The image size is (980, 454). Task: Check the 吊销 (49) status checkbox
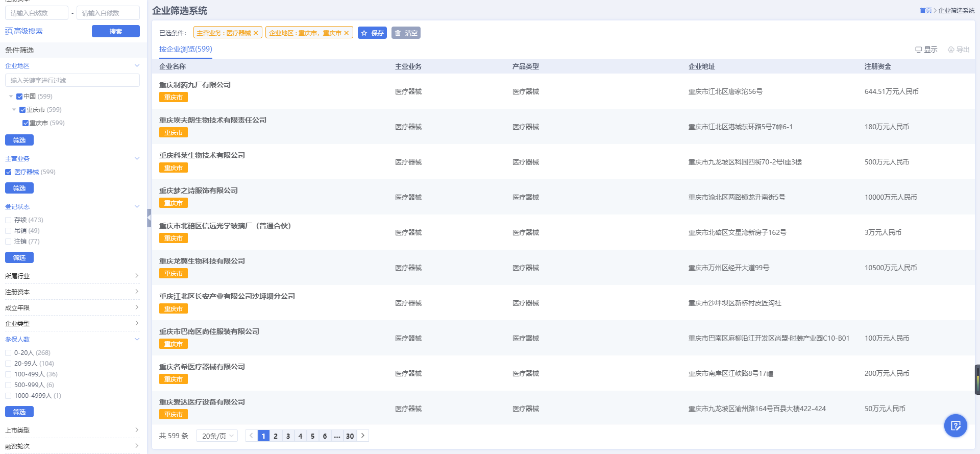click(8, 231)
